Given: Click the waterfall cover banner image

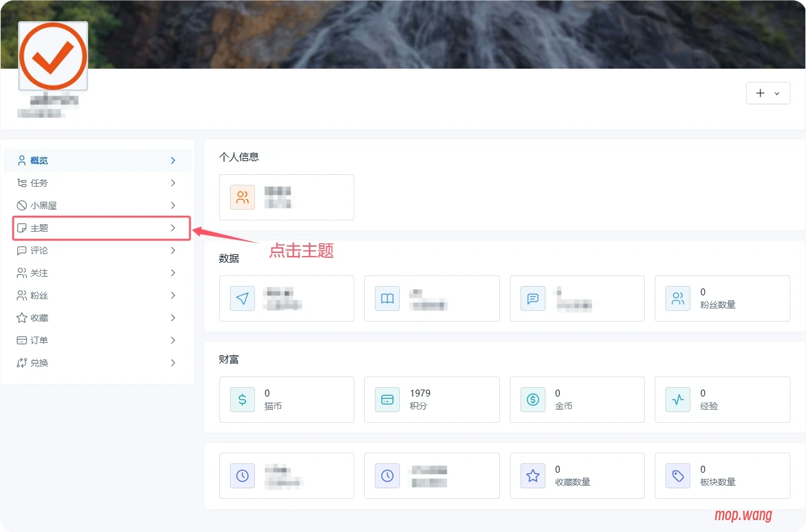Looking at the screenshot, I should (x=437, y=34).
